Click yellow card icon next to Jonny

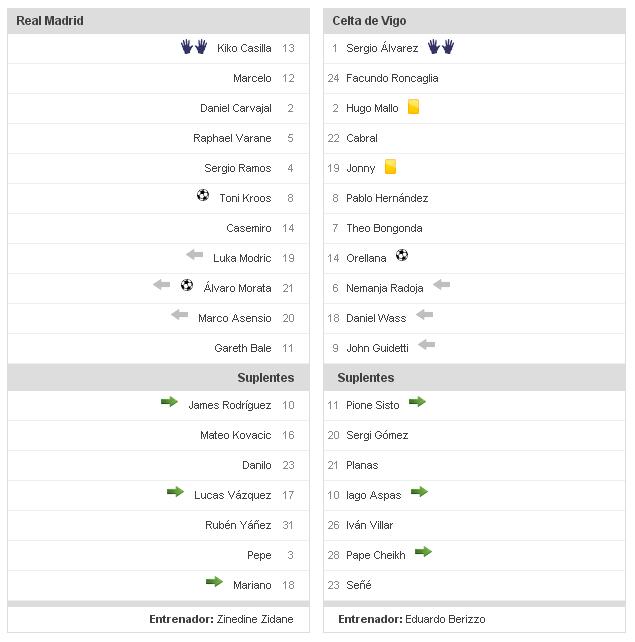pos(390,167)
